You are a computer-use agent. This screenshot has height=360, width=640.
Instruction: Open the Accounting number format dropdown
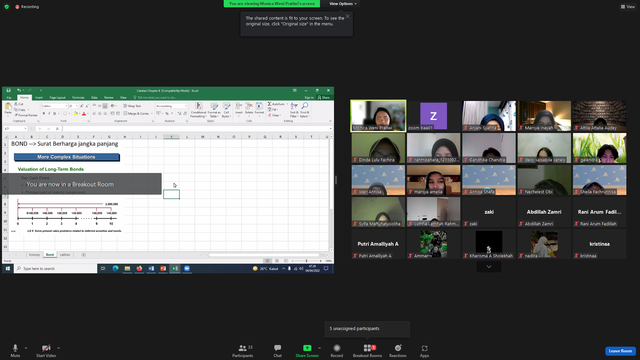coord(186,106)
